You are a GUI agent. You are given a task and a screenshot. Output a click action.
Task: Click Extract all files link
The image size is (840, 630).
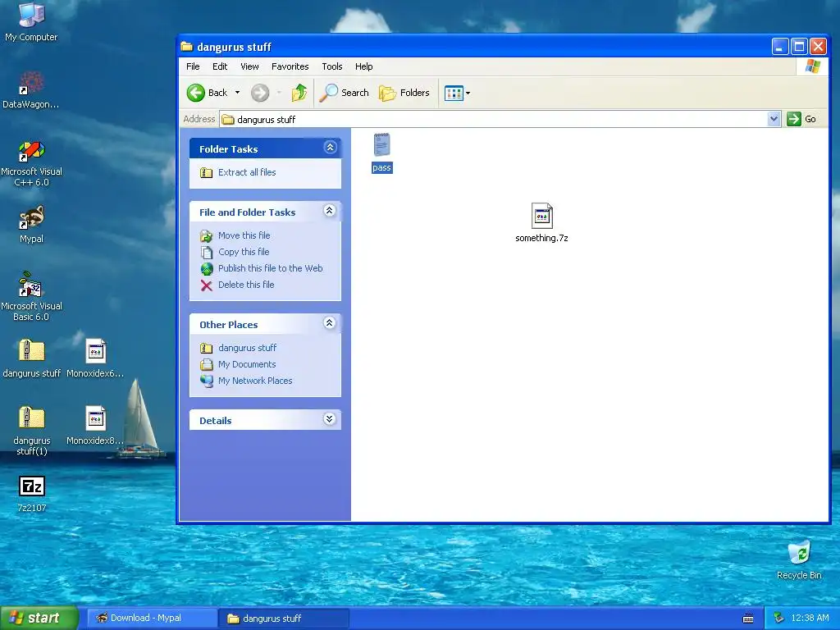pyautogui.click(x=247, y=172)
